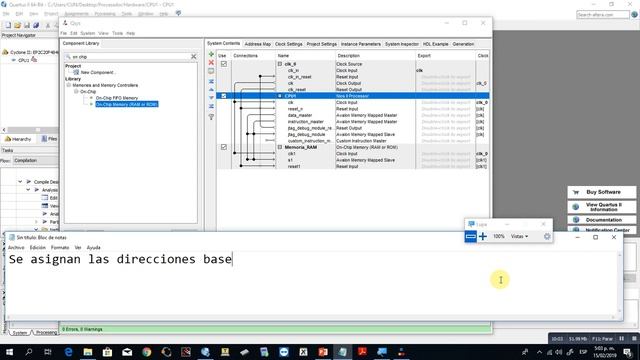The height and width of the screenshot is (360, 640).
Task: Open the Formato menu in Notepad
Action: click(x=60, y=248)
